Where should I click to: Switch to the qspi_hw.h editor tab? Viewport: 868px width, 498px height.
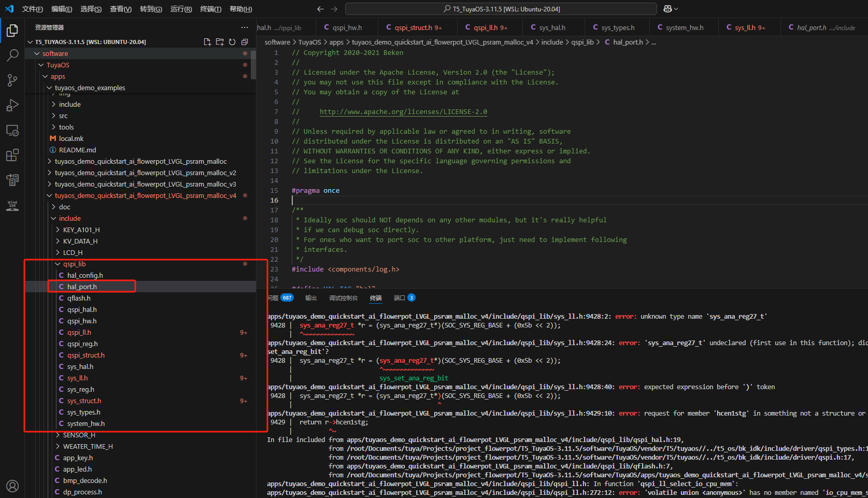[x=346, y=27]
